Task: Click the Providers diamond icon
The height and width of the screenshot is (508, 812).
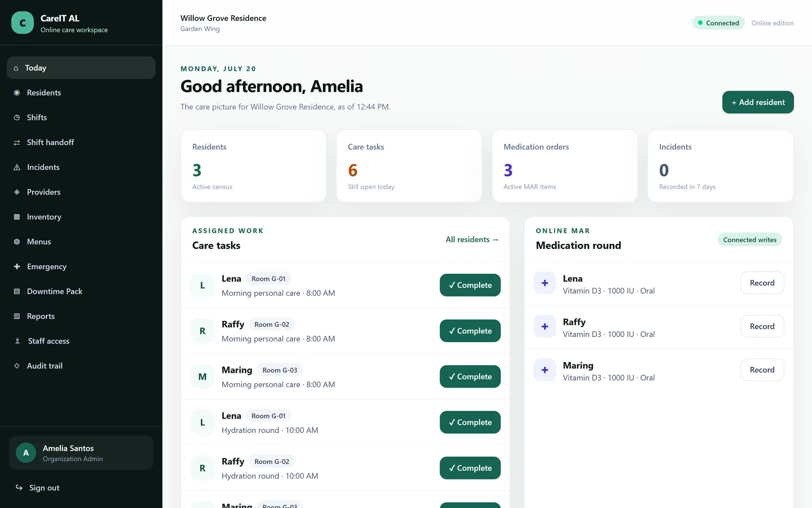Action: pyautogui.click(x=17, y=193)
